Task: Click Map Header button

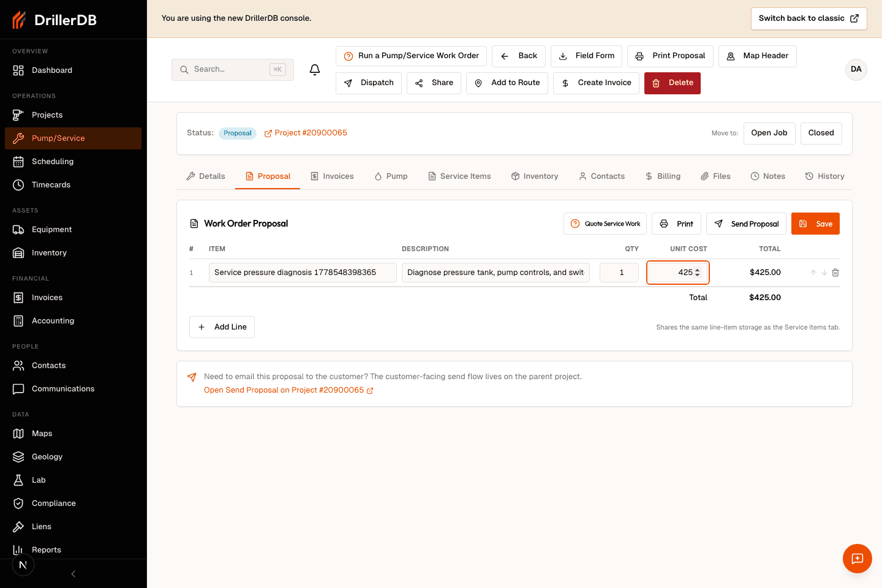Action: [758, 56]
